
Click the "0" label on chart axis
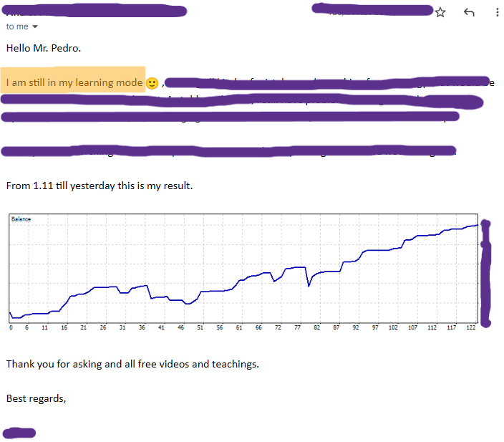[11, 327]
